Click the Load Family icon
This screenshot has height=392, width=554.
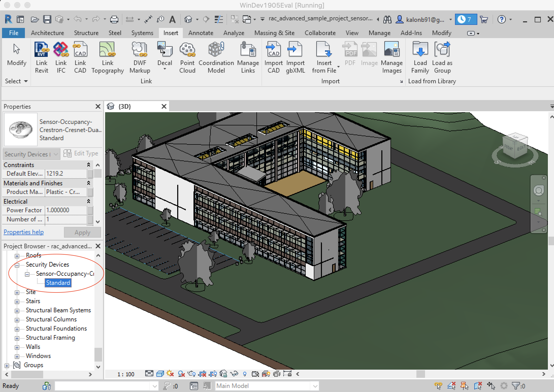tap(420, 57)
